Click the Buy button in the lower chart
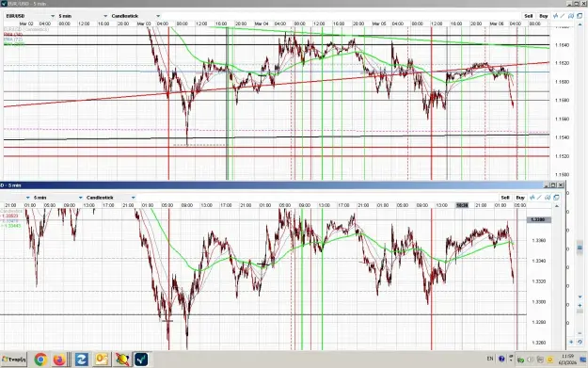Image resolution: width=588 pixels, height=368 pixels. tap(520, 198)
